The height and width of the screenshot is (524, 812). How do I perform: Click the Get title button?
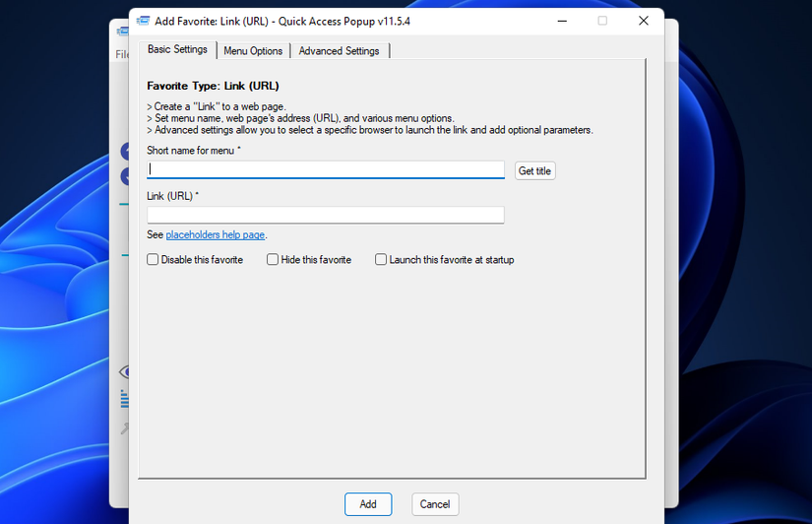535,171
